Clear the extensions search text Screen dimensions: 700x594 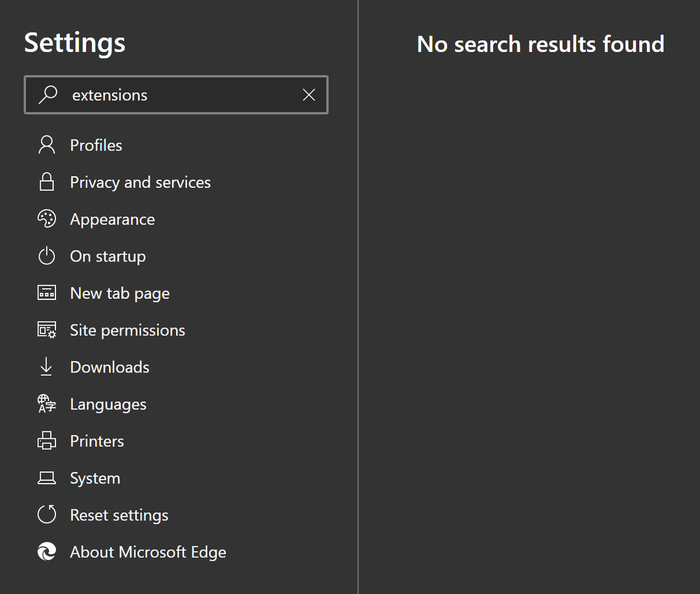click(309, 95)
